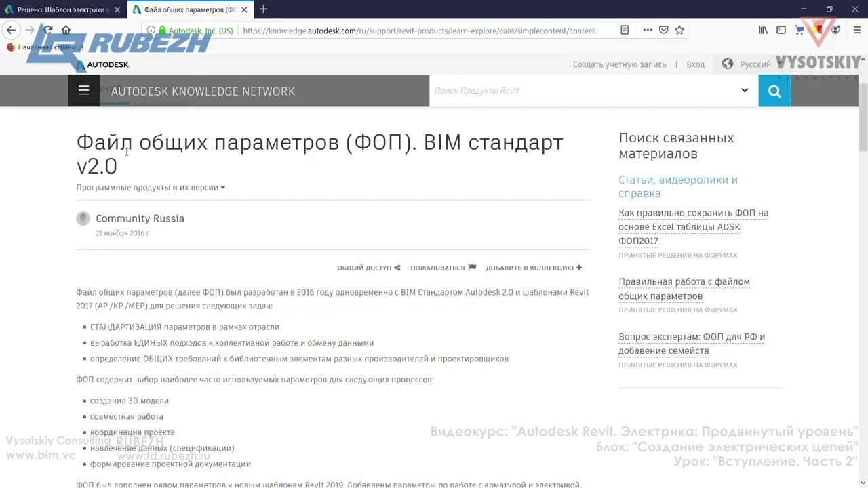Minimize the browser window

pyautogui.click(x=804, y=9)
